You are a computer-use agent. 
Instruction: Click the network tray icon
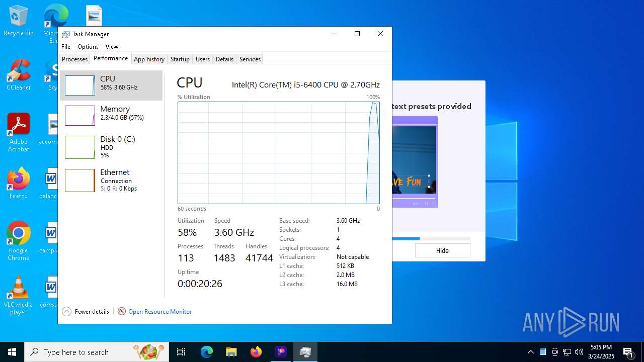pos(567,352)
